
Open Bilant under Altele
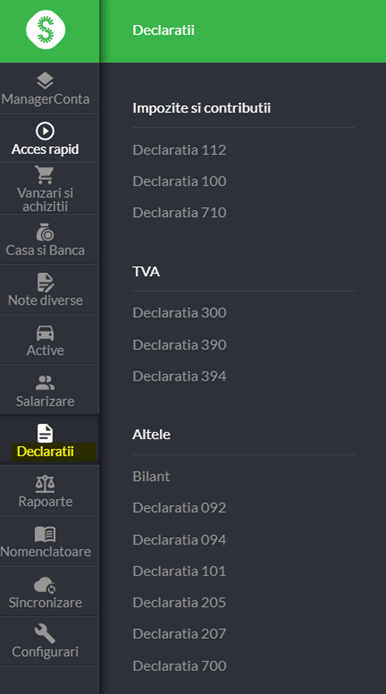point(151,476)
